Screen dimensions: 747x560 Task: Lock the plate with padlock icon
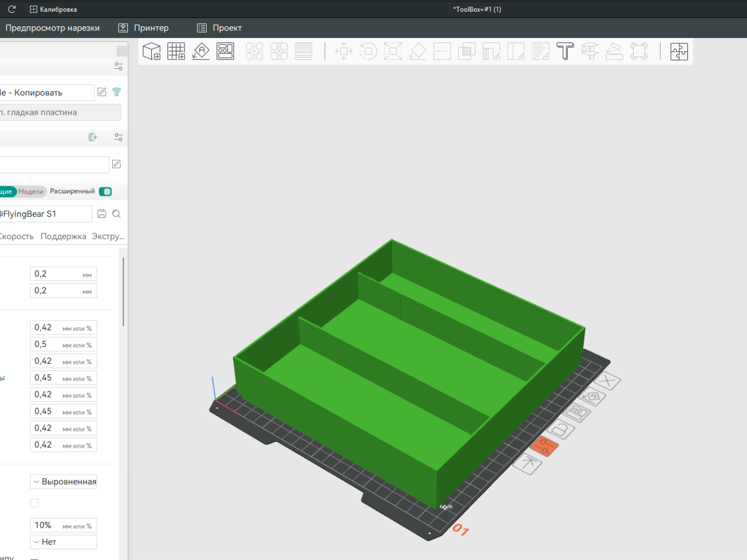pyautogui.click(x=561, y=430)
